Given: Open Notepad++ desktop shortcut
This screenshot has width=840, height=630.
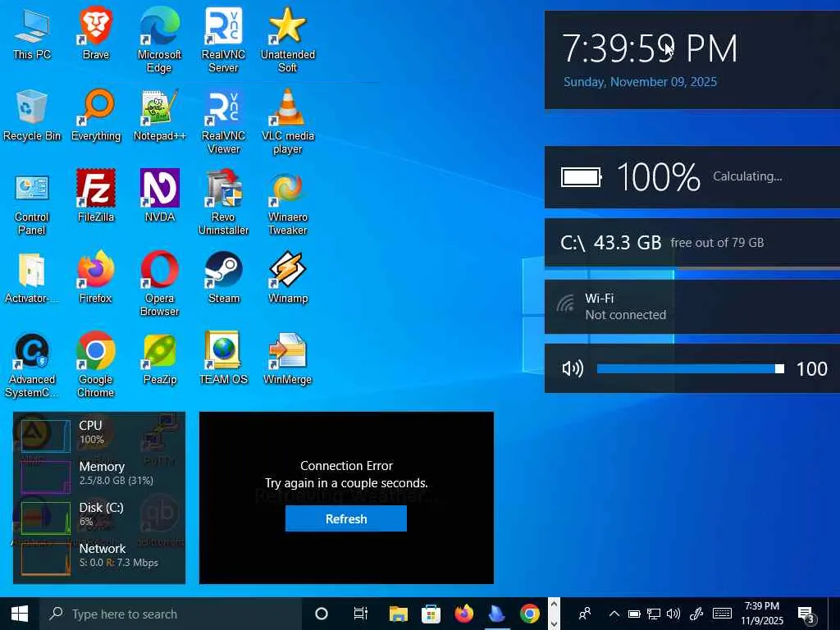Looking at the screenshot, I should click(x=159, y=115).
